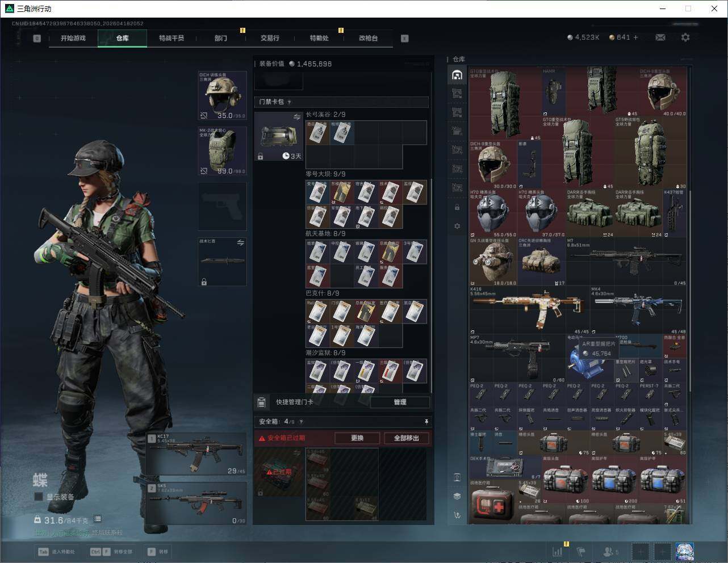Viewport: 728px width, 563px height.
Task: Click the 零号大坝: 9/9 label
Action: (x=325, y=174)
